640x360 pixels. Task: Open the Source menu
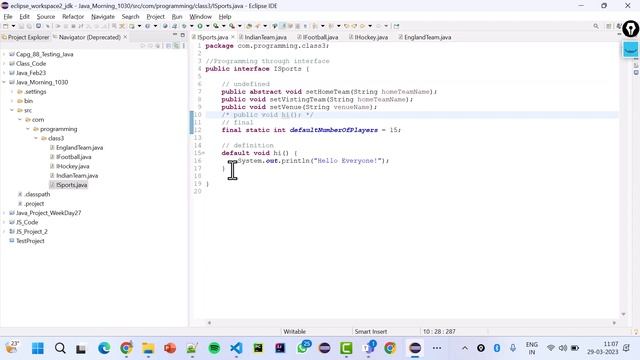(46, 17)
